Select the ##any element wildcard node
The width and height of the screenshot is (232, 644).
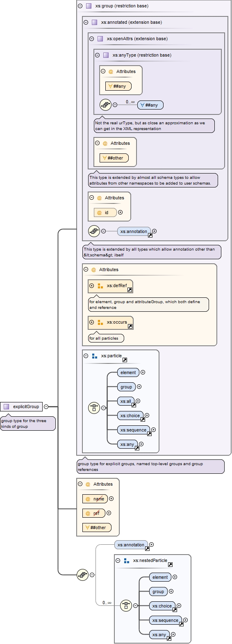coord(150,105)
